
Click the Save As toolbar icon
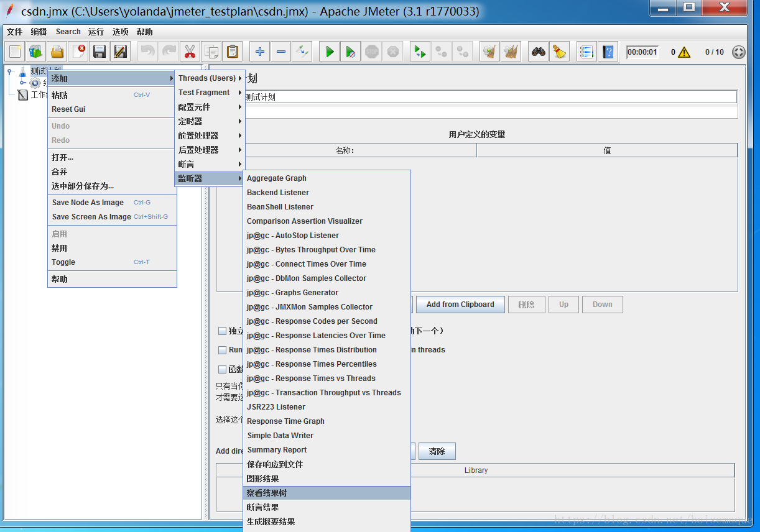coord(121,52)
